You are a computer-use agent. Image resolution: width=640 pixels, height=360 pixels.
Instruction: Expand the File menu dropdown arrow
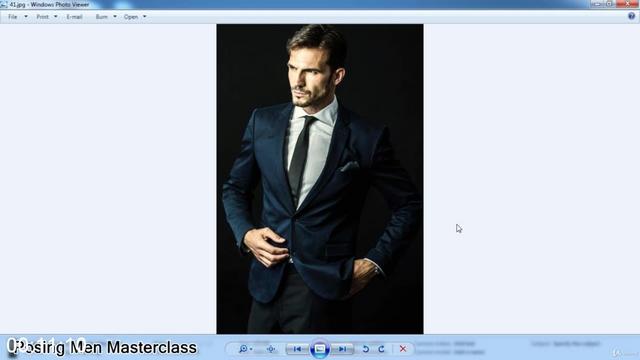tap(26, 17)
